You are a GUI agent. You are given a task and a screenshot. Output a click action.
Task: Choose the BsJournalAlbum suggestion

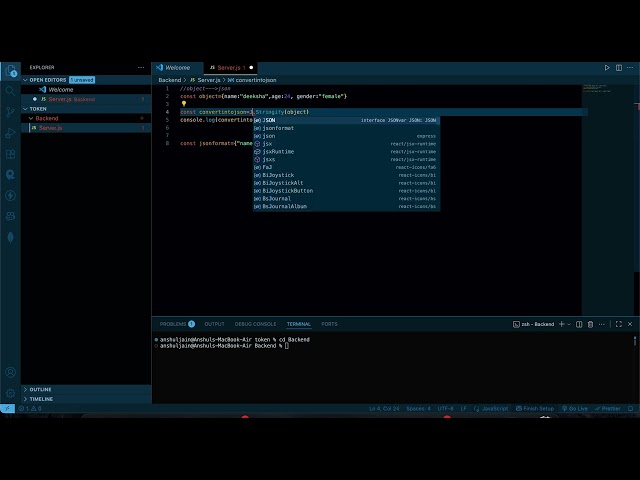coord(346,207)
